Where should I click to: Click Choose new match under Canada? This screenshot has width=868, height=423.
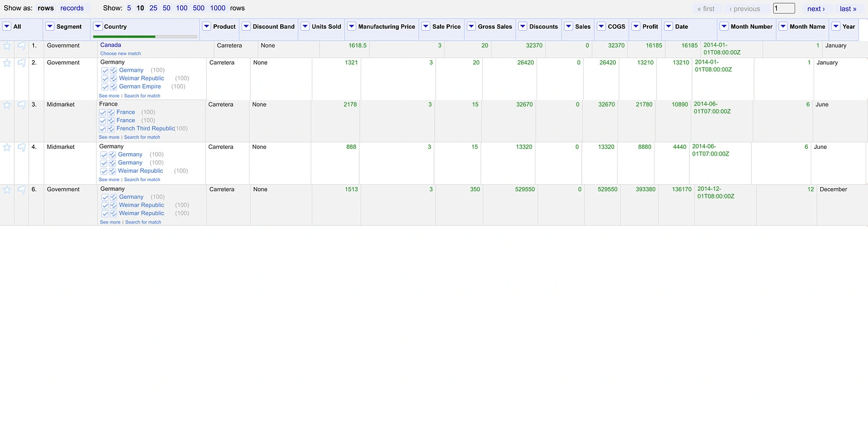(x=120, y=54)
